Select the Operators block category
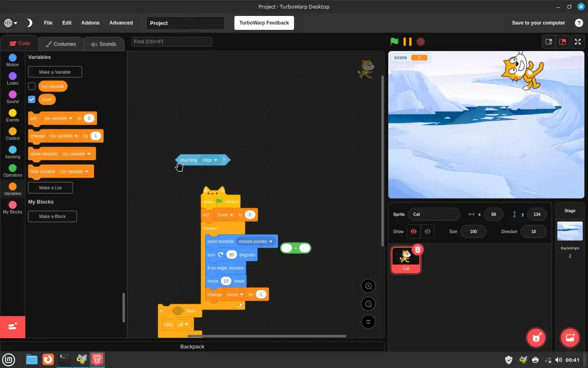The width and height of the screenshot is (588, 368). (13, 171)
